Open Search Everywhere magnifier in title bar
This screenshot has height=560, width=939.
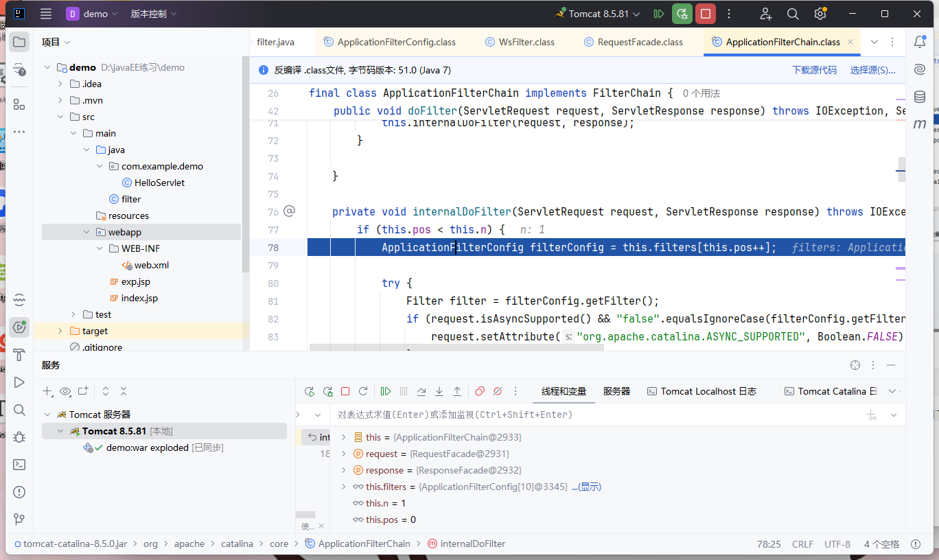pyautogui.click(x=793, y=14)
